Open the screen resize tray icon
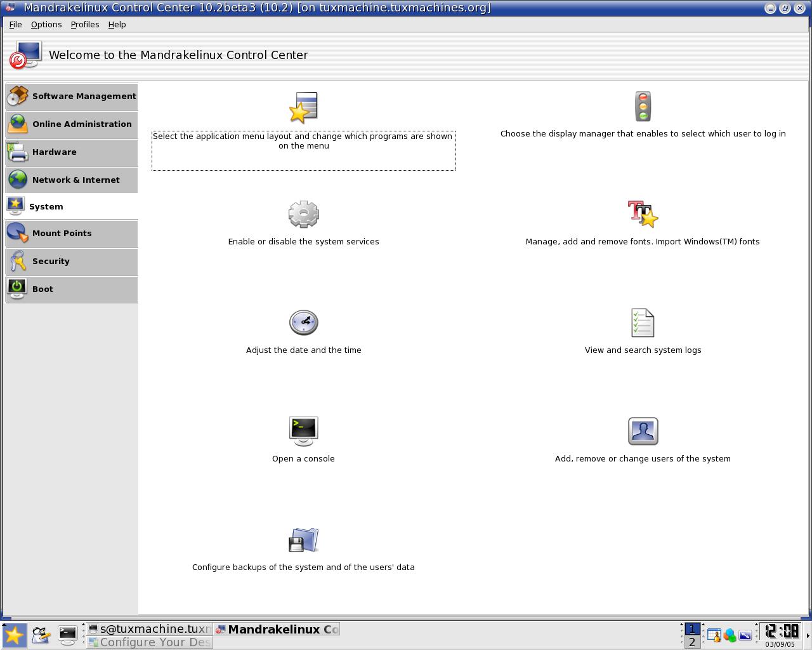Viewport: 812px width, 650px height. pyautogui.click(x=745, y=635)
